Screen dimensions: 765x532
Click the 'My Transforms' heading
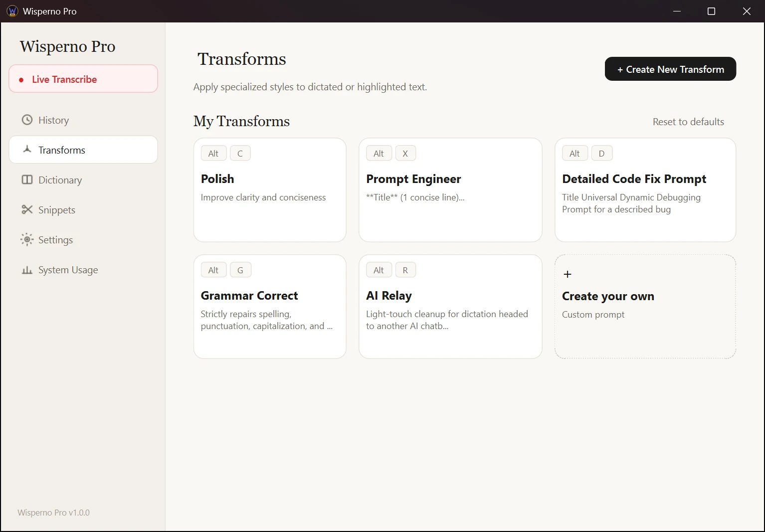[x=241, y=121]
